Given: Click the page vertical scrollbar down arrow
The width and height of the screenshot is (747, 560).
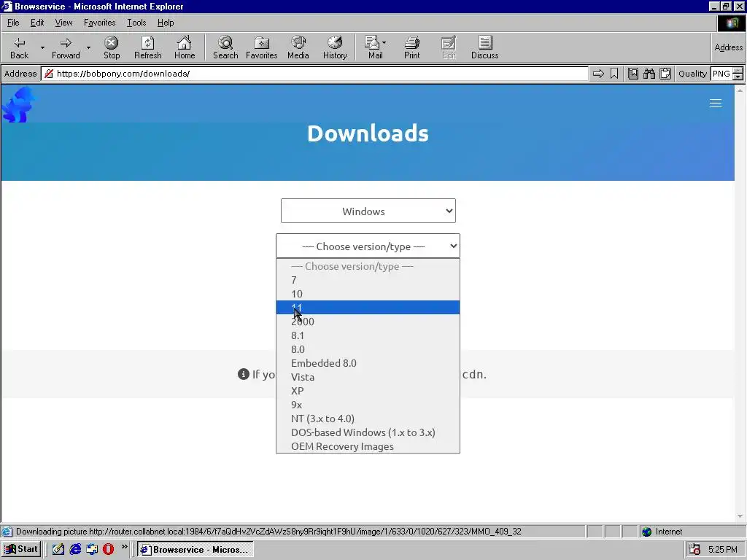Looking at the screenshot, I should click(740, 516).
